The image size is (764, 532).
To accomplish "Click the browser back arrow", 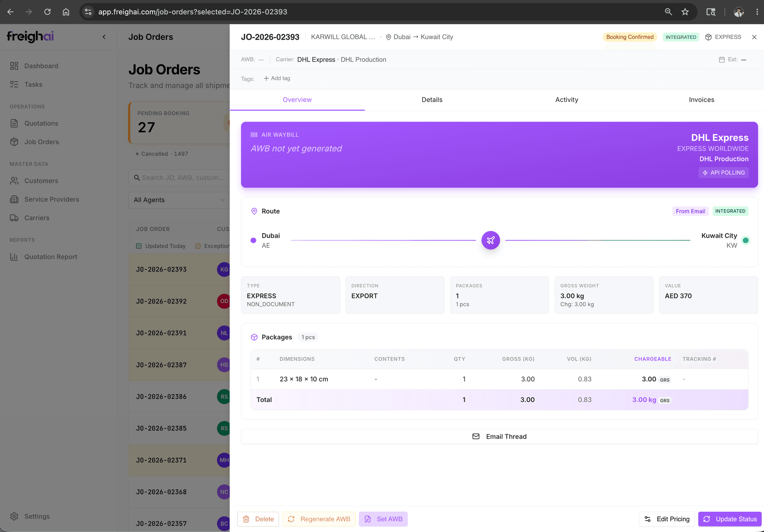I will coord(10,12).
